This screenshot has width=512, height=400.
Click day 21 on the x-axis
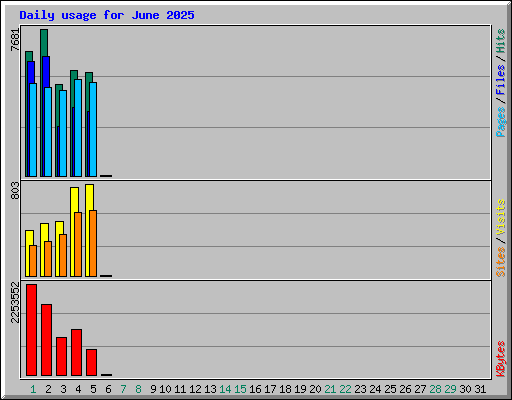[330, 389]
